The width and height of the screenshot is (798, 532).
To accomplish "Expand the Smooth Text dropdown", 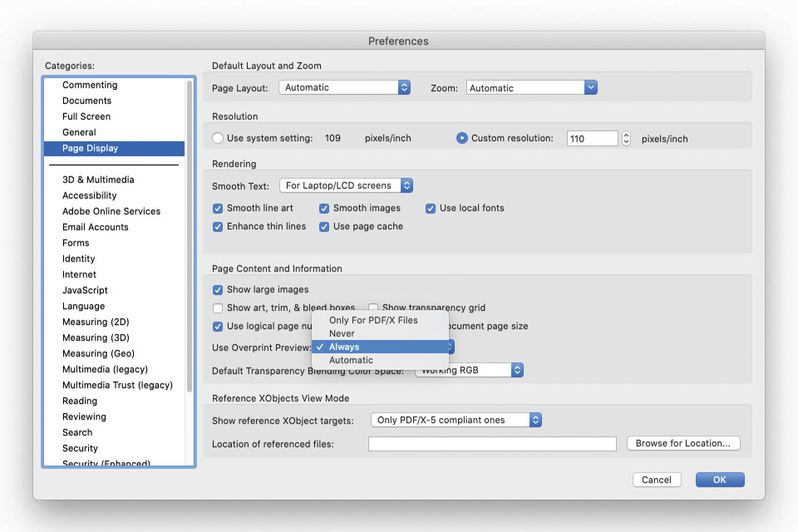I will pyautogui.click(x=346, y=186).
